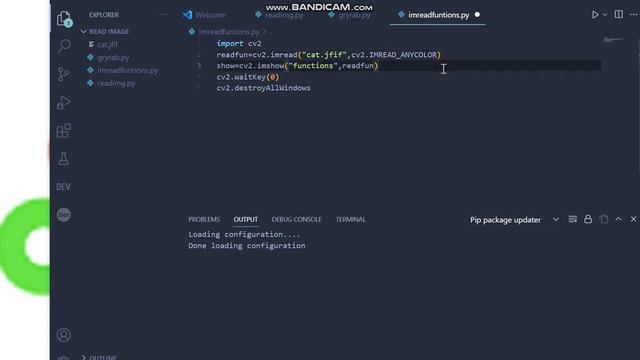Open the Source Control view
Screen dimensions: 640x360
click(64, 74)
